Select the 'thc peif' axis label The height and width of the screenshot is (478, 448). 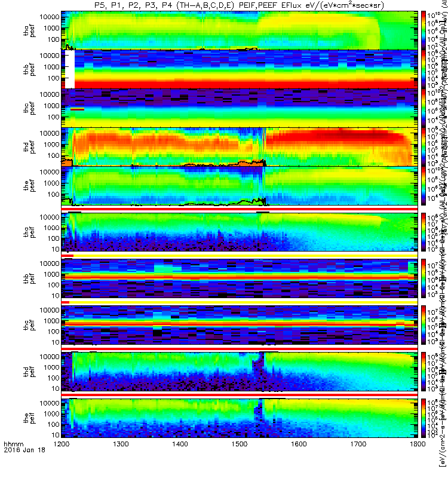coord(29,325)
